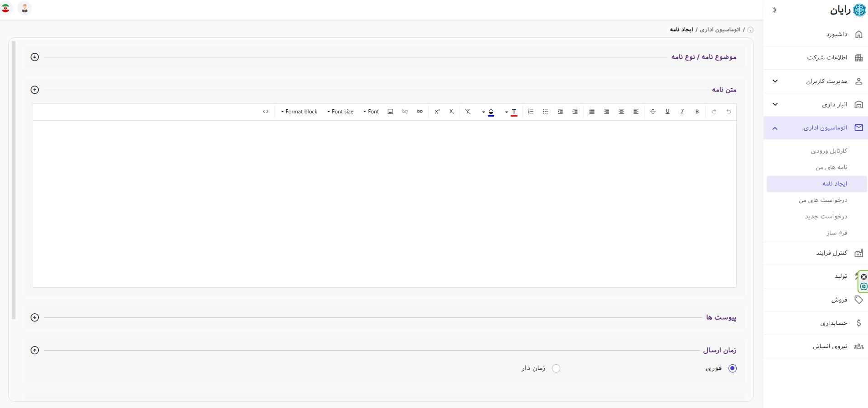Viewport: 868px width, 408px height.
Task: Click the Iran flag language icon
Action: (x=5, y=8)
